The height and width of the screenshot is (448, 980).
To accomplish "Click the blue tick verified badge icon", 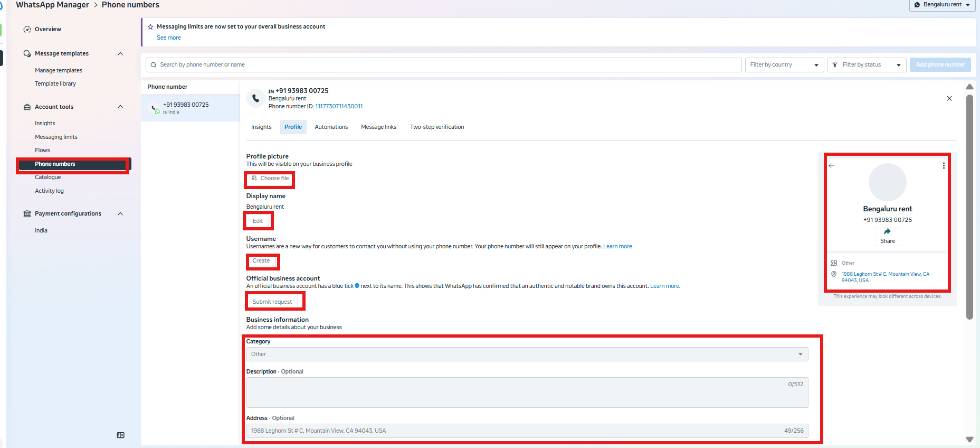I will (x=357, y=286).
